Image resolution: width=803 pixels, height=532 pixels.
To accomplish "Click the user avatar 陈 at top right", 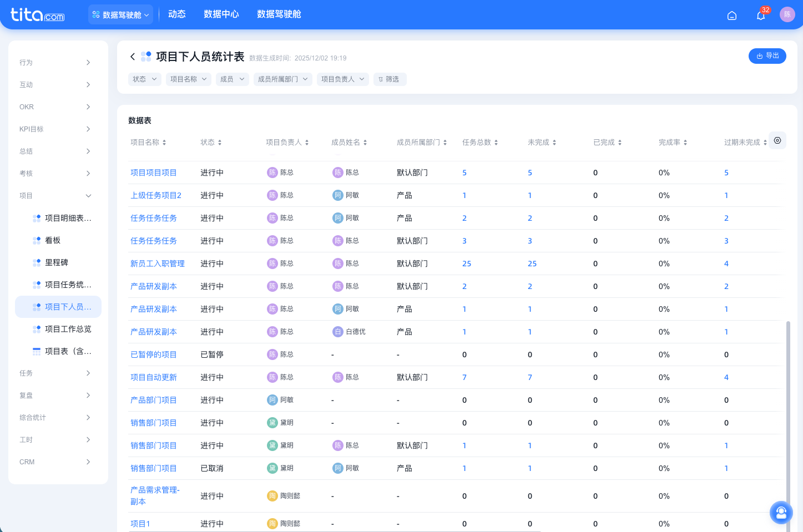I will click(x=787, y=14).
